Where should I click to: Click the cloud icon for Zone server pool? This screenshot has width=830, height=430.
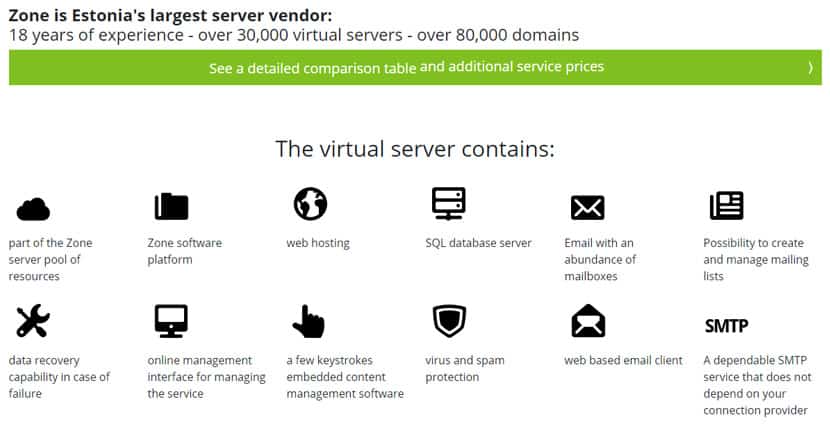pos(33,209)
